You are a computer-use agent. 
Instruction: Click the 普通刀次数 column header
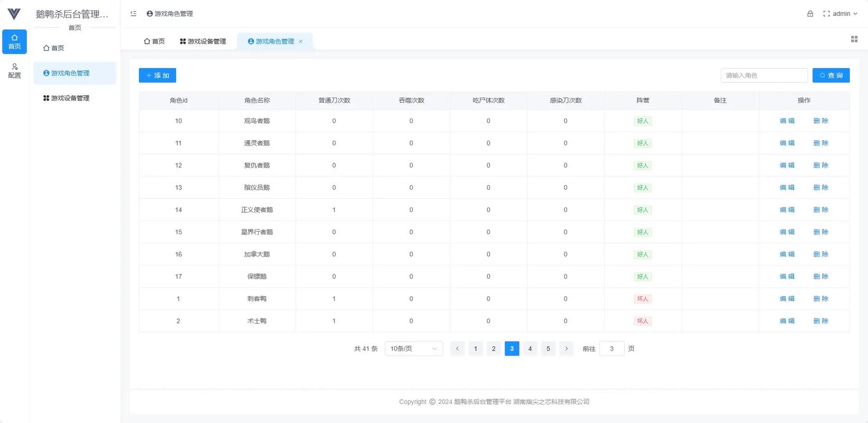(x=334, y=100)
